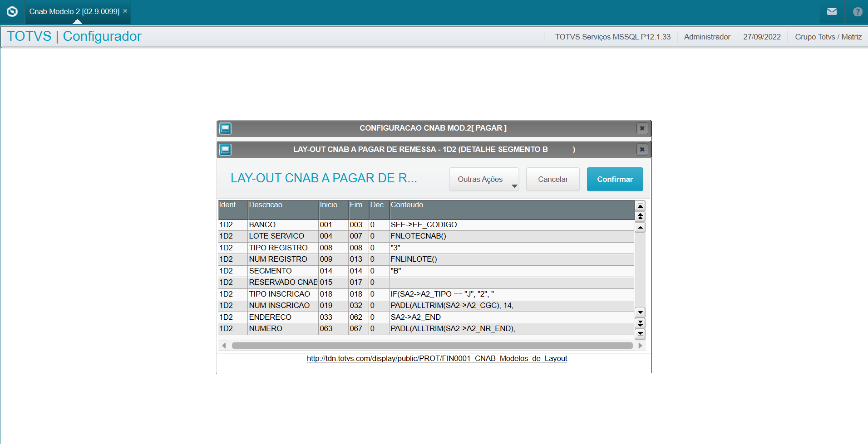Click the monitor icon on LAY-OUT CNAB title bar

(x=225, y=150)
